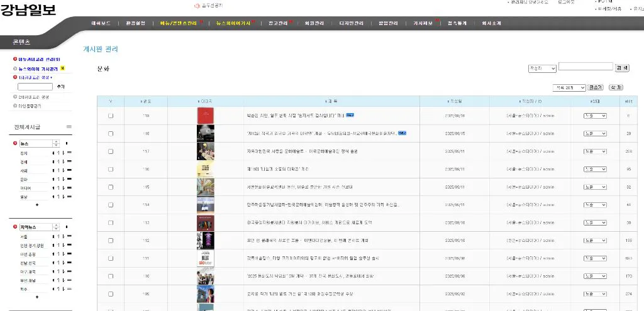
Task: Tick the checkbox for post number 111
Action: click(111, 258)
